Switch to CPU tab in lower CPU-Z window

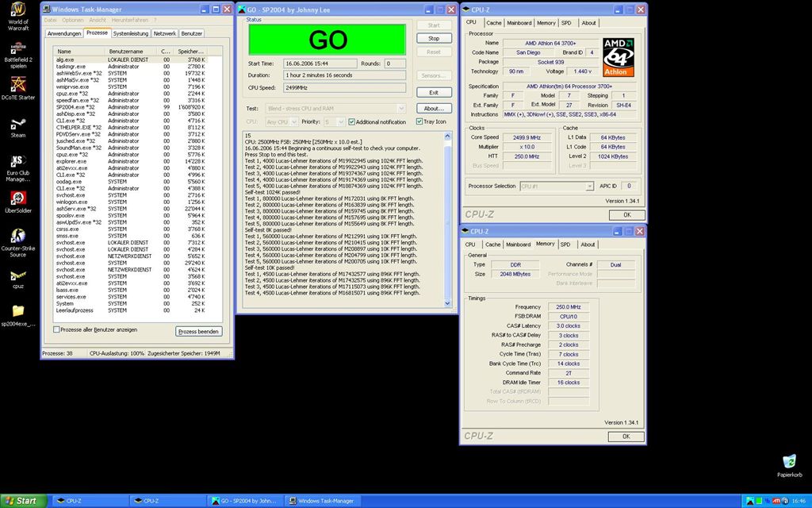[470, 244]
